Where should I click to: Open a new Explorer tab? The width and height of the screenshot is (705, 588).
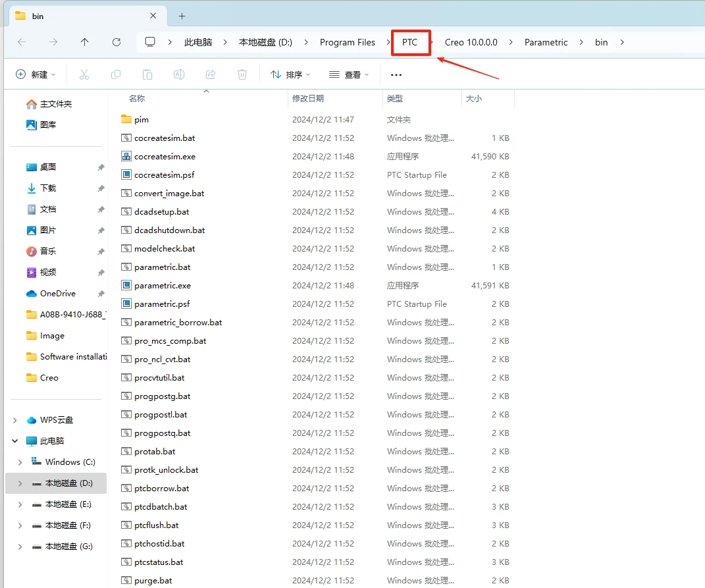(x=182, y=15)
